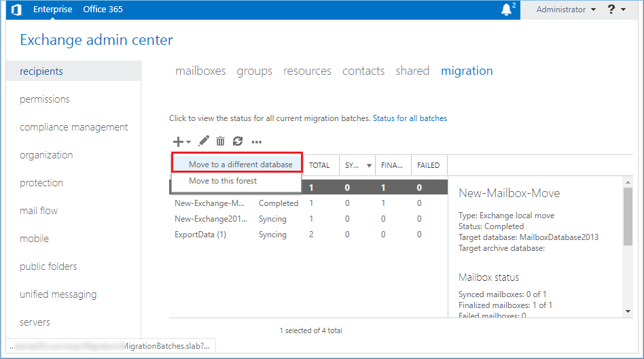Open the more options ellipsis
Viewport: 644px width, 359px height.
coord(257,142)
